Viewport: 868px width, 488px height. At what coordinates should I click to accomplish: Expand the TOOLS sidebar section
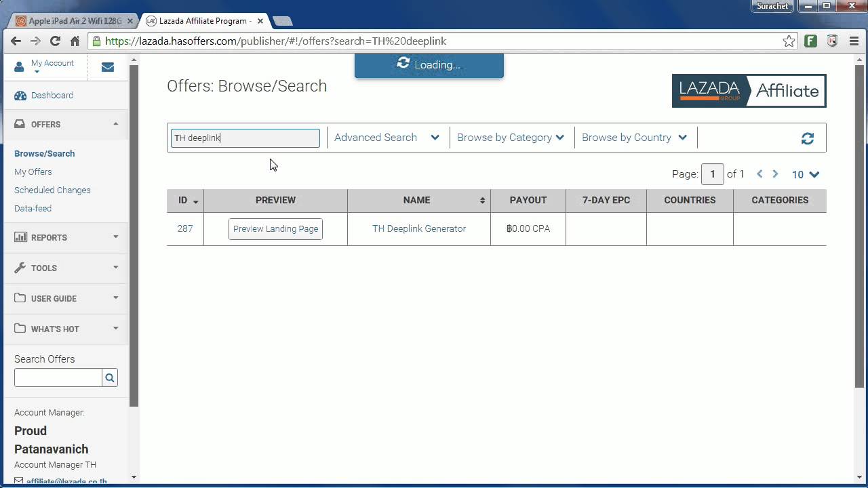tap(66, 268)
